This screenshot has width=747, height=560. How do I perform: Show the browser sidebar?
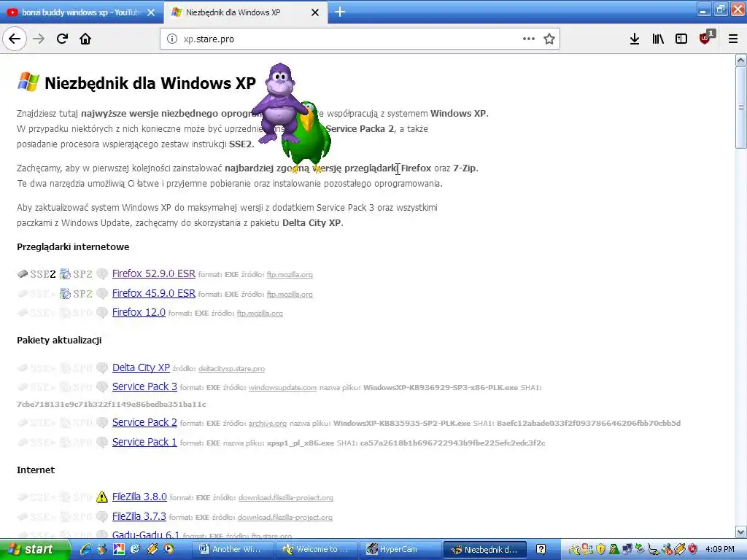[x=681, y=39]
